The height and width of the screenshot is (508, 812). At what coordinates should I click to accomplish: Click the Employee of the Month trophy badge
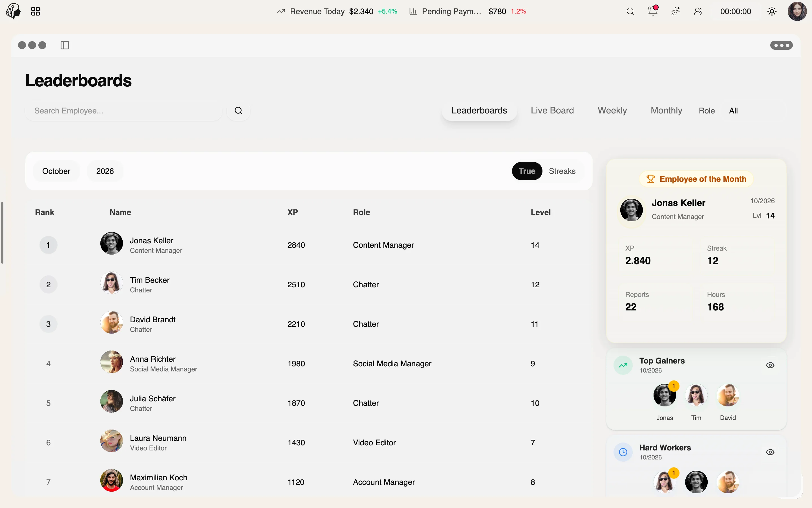pyautogui.click(x=696, y=179)
